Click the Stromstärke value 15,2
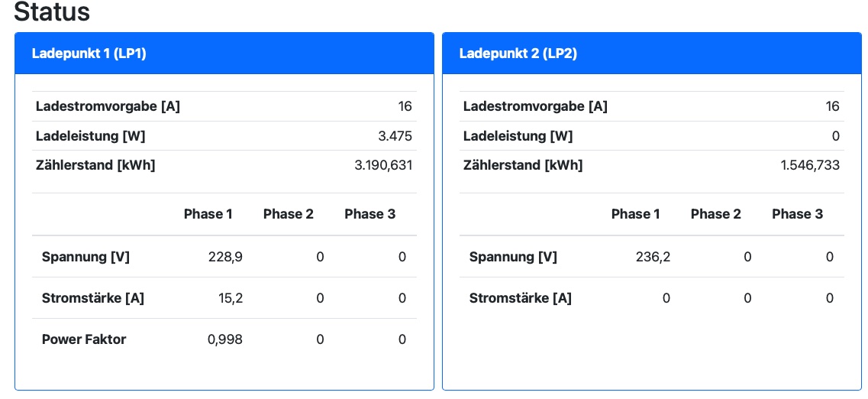 tap(230, 298)
